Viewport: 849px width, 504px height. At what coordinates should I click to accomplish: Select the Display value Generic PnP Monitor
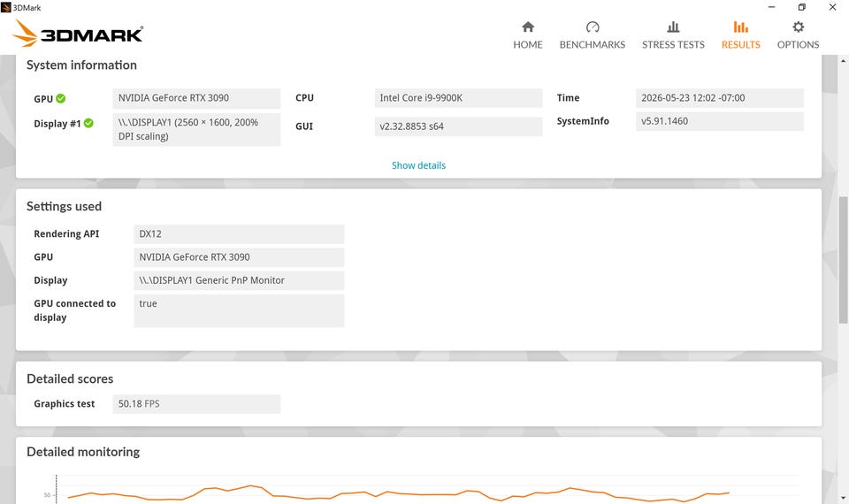239,280
